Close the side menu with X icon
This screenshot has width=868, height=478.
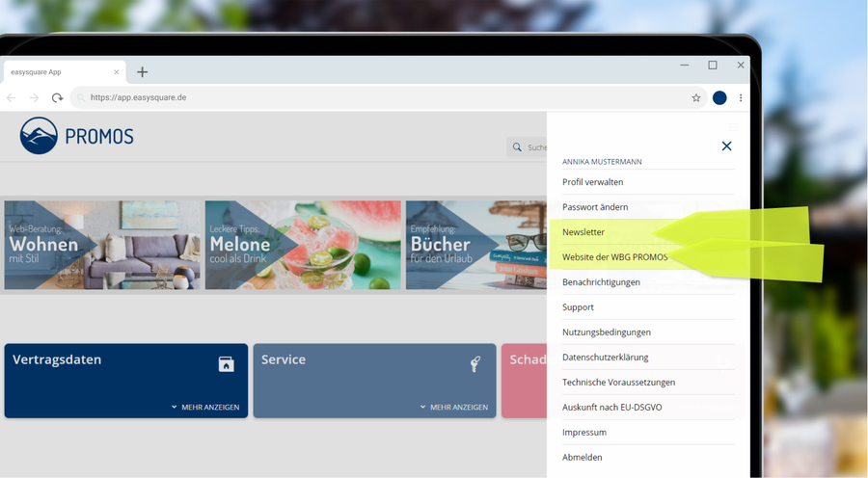pos(726,146)
